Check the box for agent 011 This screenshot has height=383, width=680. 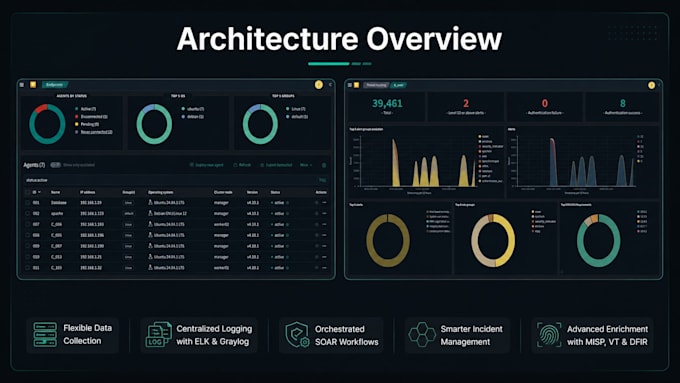[x=28, y=268]
